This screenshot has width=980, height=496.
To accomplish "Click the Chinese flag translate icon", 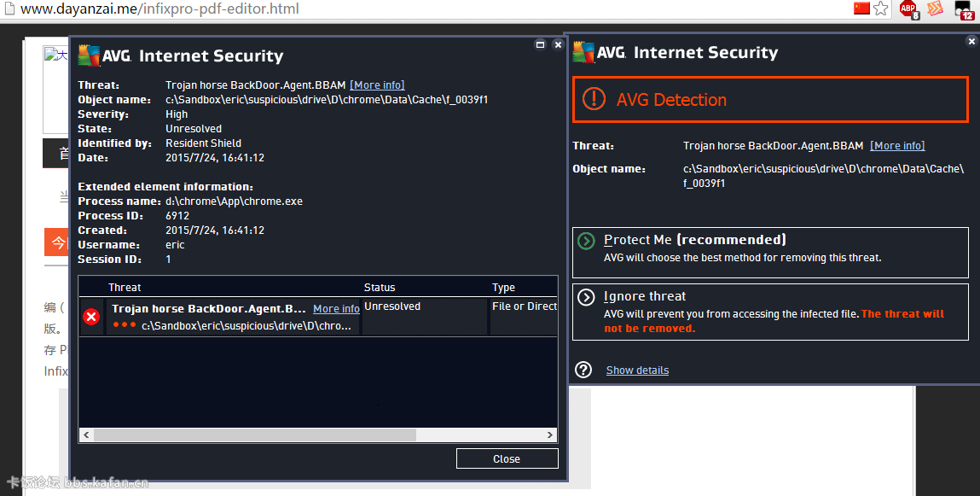I will [861, 9].
